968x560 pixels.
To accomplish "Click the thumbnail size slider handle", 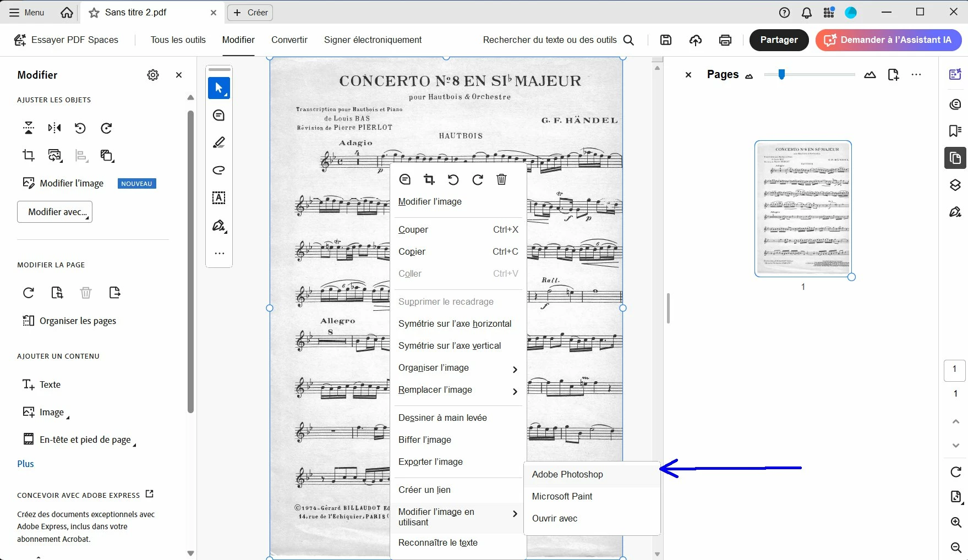I will (x=781, y=74).
